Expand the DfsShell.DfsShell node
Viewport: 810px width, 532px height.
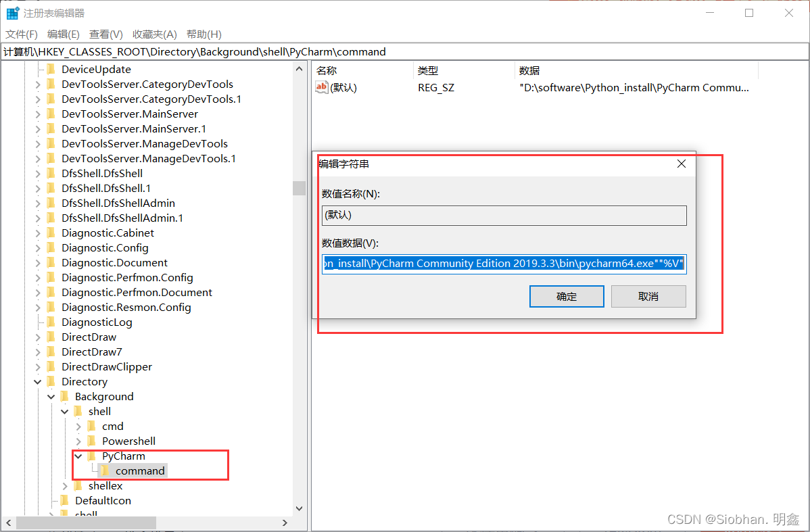(x=38, y=173)
